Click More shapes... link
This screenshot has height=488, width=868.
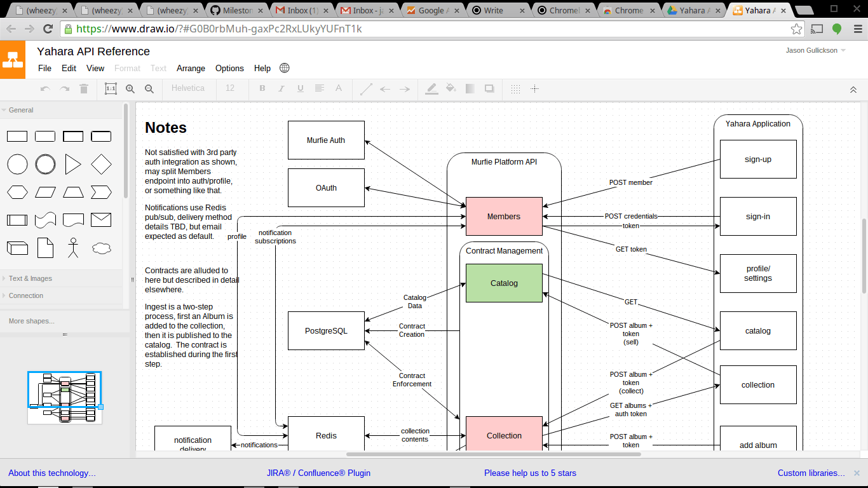(31, 321)
